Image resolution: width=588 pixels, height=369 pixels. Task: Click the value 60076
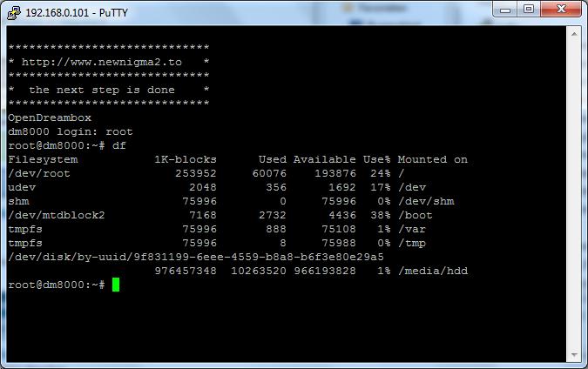269,173
